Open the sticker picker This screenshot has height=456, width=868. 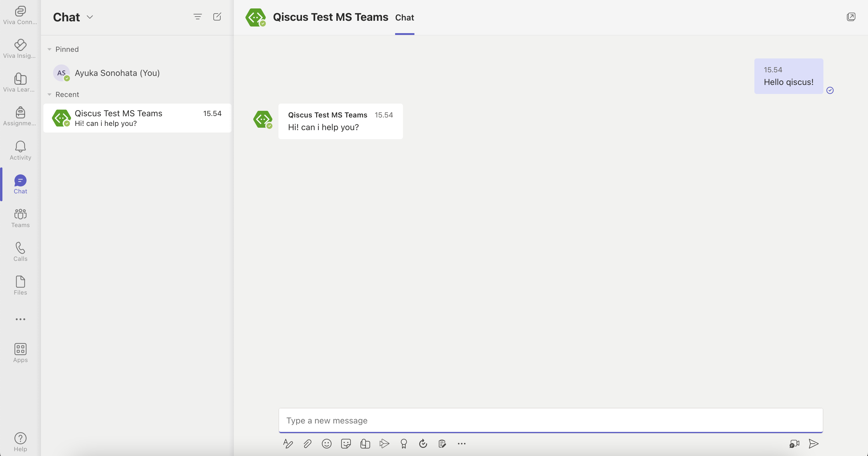pyautogui.click(x=346, y=444)
